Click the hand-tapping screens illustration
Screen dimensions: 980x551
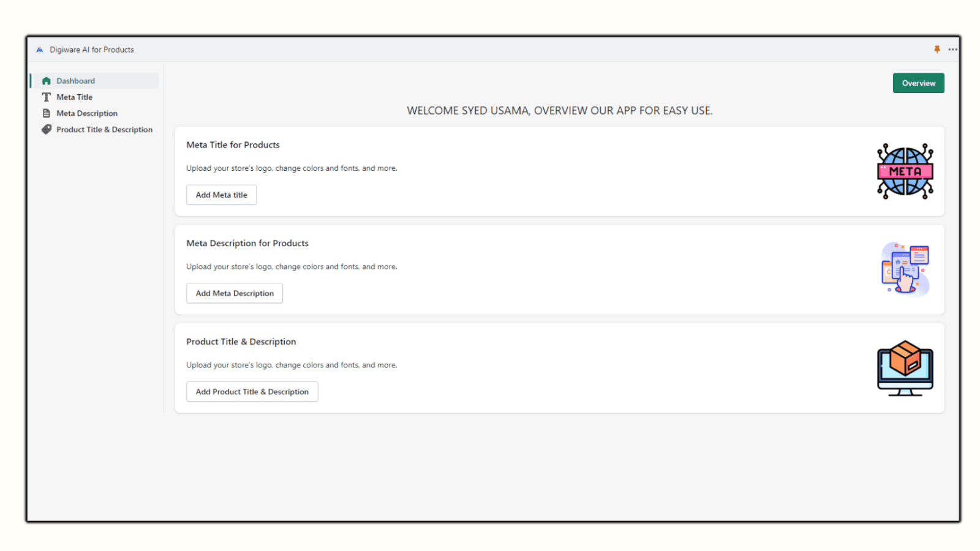click(x=905, y=269)
